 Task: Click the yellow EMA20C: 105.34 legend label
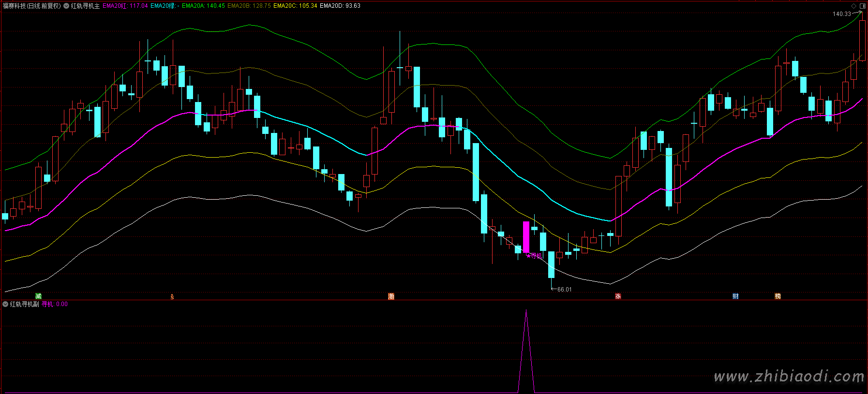click(295, 6)
